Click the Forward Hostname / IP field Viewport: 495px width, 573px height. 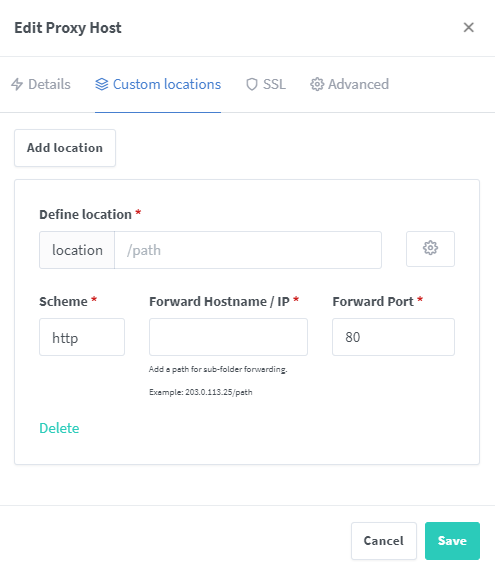tap(228, 337)
